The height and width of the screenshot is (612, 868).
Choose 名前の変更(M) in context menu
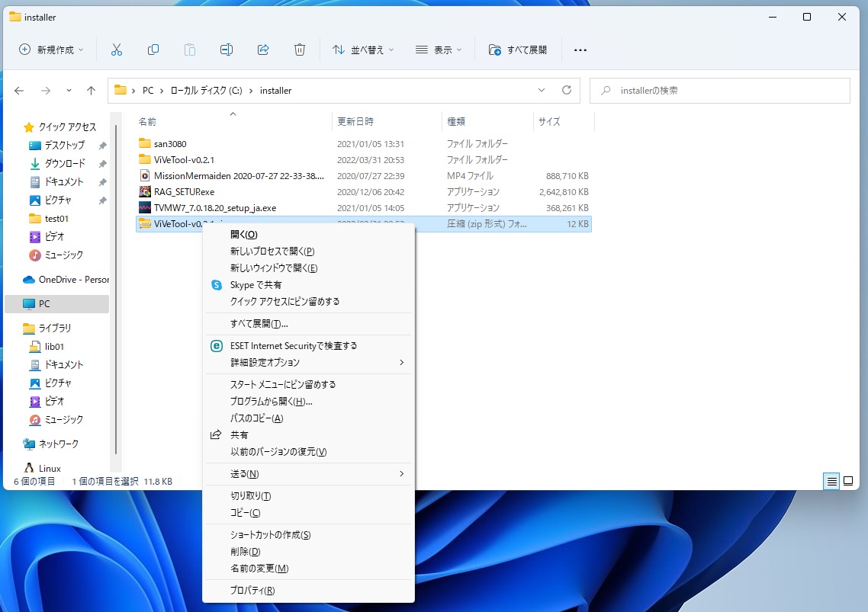(308, 569)
